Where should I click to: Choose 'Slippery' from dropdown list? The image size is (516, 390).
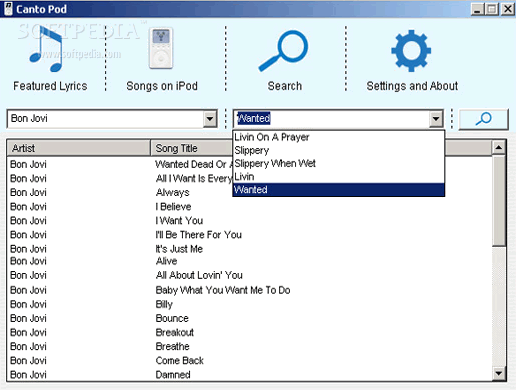click(338, 150)
